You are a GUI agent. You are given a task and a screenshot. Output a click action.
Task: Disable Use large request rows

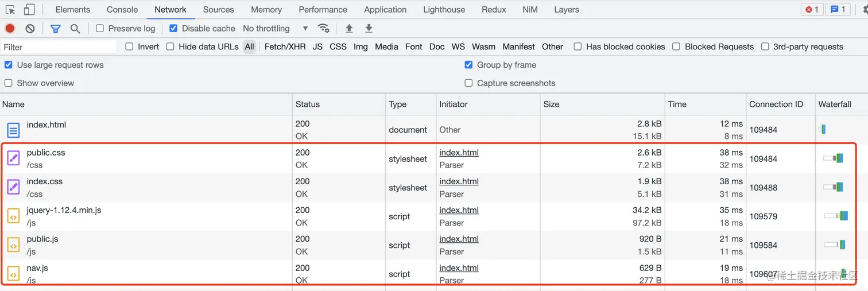[x=9, y=65]
